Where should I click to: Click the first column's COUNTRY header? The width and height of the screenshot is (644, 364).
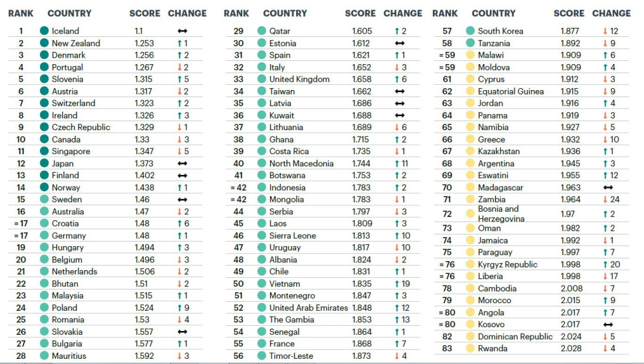(69, 13)
